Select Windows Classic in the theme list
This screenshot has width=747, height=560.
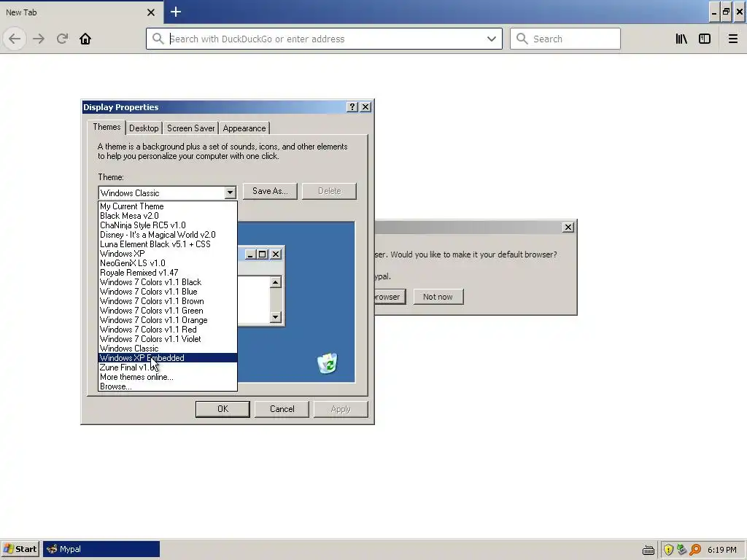(167, 349)
